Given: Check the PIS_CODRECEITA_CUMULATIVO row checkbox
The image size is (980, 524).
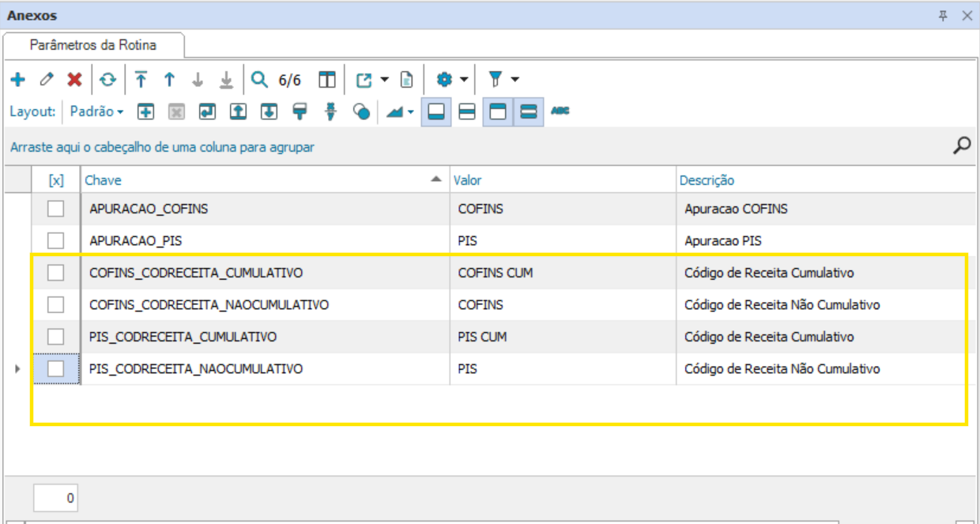Looking at the screenshot, I should 55,337.
